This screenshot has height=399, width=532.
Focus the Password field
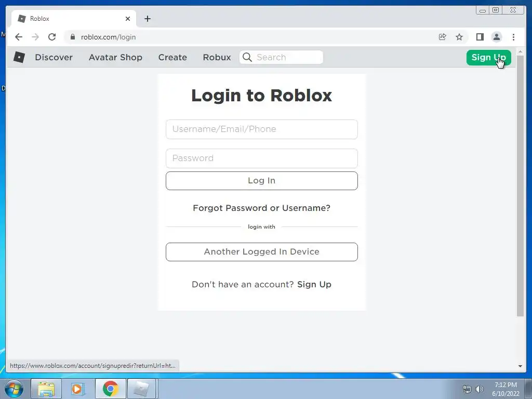tap(262, 158)
